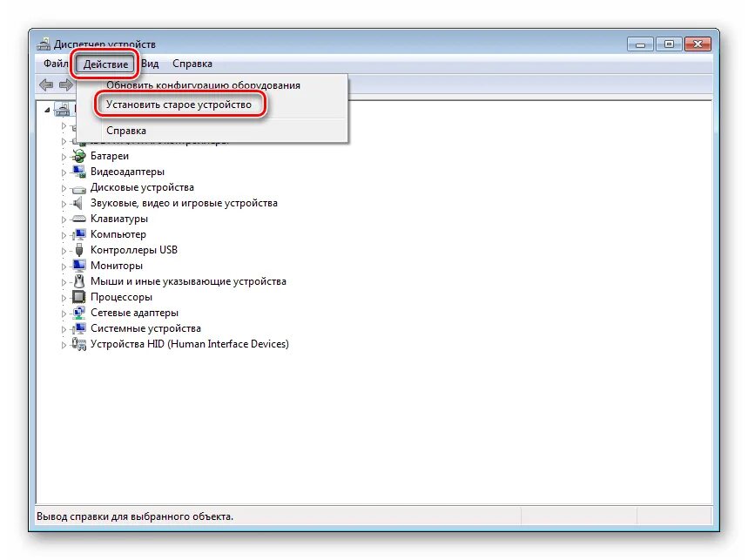
Task: Click the root computer node icon
Action: (62, 109)
